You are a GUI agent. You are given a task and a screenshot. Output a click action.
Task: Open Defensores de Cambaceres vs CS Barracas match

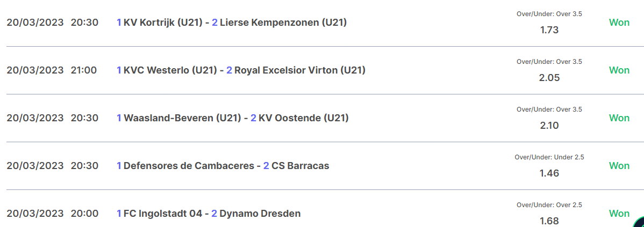(223, 166)
